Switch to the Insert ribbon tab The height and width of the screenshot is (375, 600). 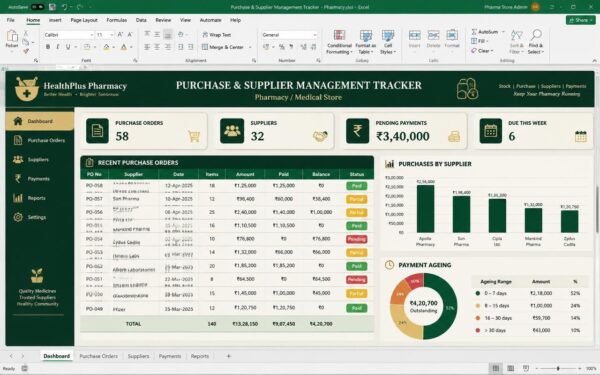pos(55,20)
